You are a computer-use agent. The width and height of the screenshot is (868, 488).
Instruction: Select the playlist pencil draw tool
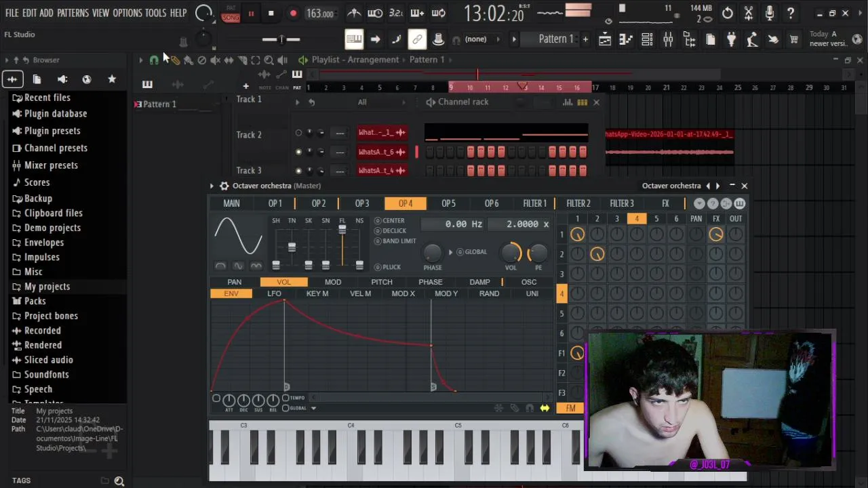click(175, 60)
